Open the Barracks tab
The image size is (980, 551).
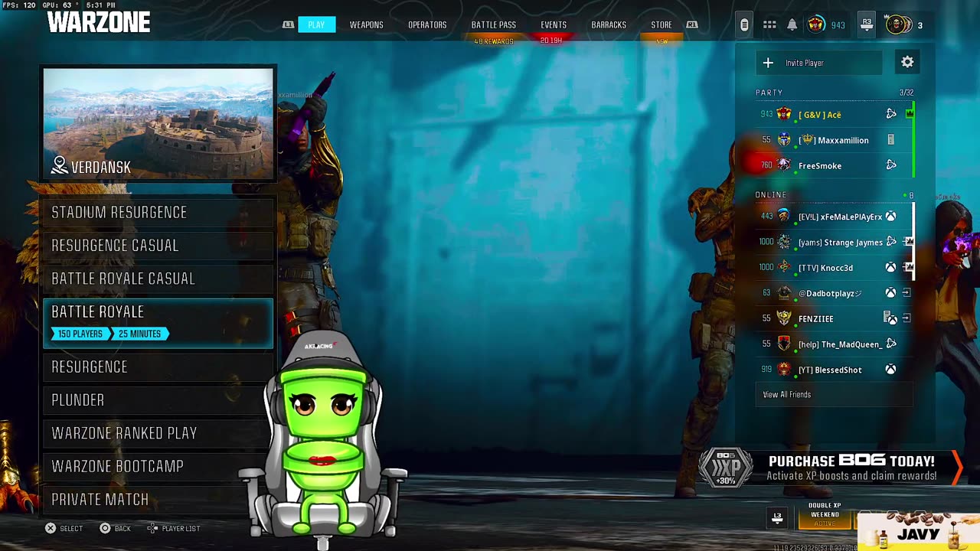[609, 24]
